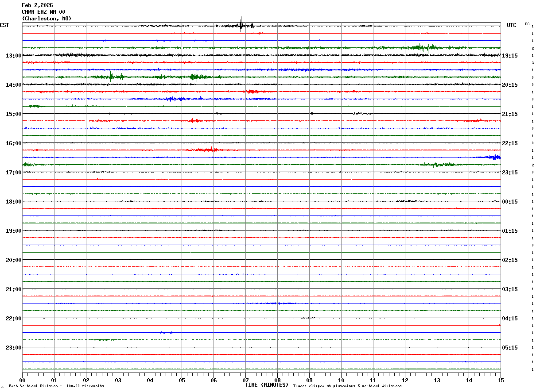Click the TIME (MINUTES) axis title
Screen dimensions: 536x392
[x=267, y=385]
